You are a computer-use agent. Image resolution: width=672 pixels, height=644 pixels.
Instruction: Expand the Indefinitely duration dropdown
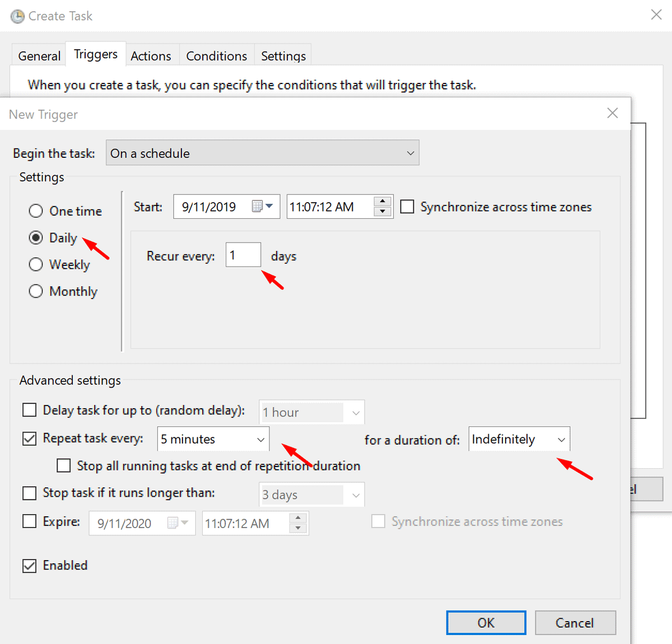point(562,439)
